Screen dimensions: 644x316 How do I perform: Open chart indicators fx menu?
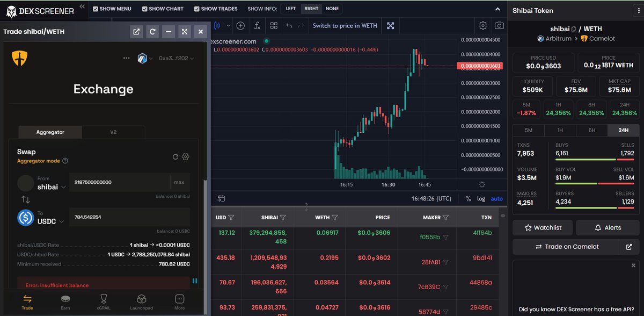point(258,25)
